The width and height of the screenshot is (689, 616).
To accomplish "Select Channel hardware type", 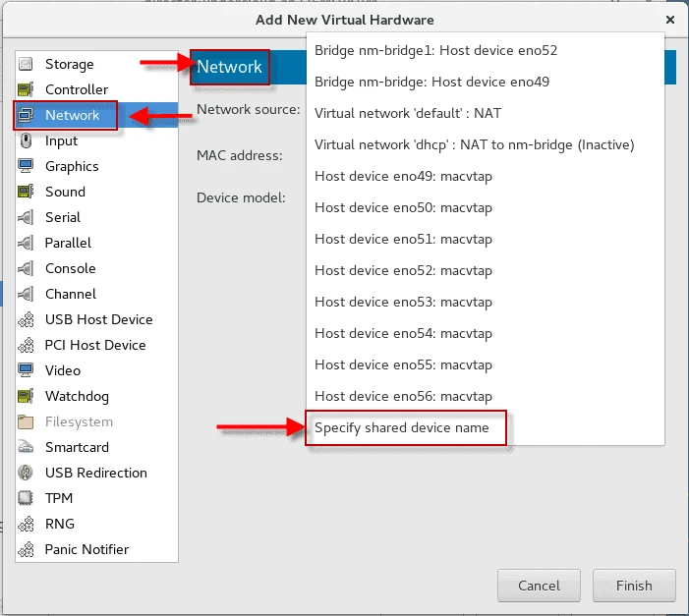I will (x=96, y=294).
